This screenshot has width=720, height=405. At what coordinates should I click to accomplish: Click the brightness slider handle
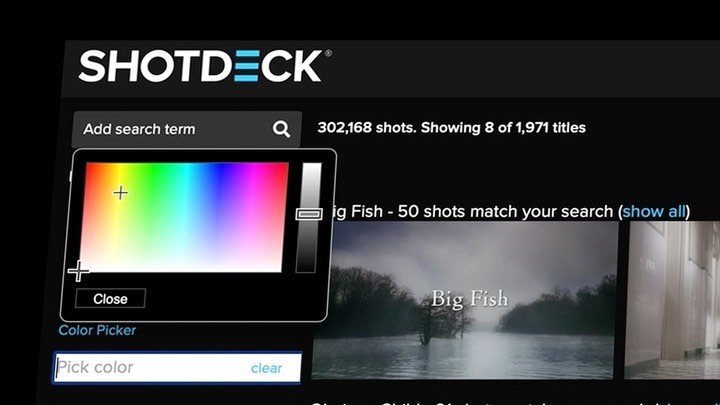[309, 214]
